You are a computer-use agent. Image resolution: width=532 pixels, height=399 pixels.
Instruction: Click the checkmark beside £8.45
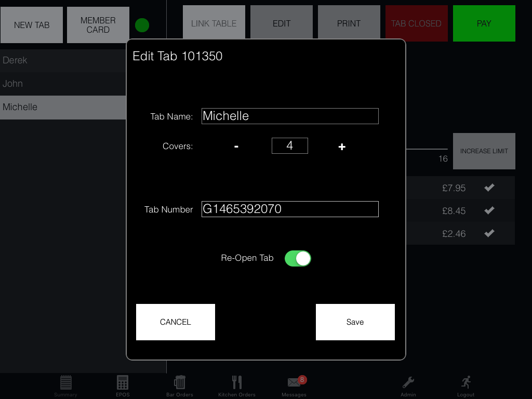pyautogui.click(x=489, y=210)
